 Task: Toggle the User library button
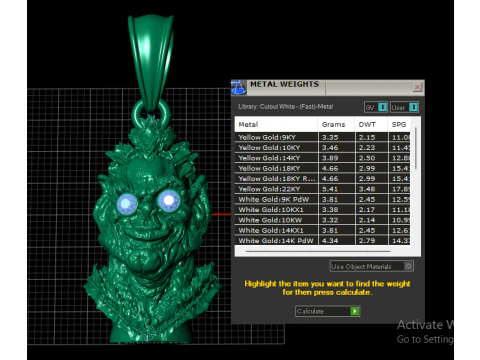[x=404, y=107]
